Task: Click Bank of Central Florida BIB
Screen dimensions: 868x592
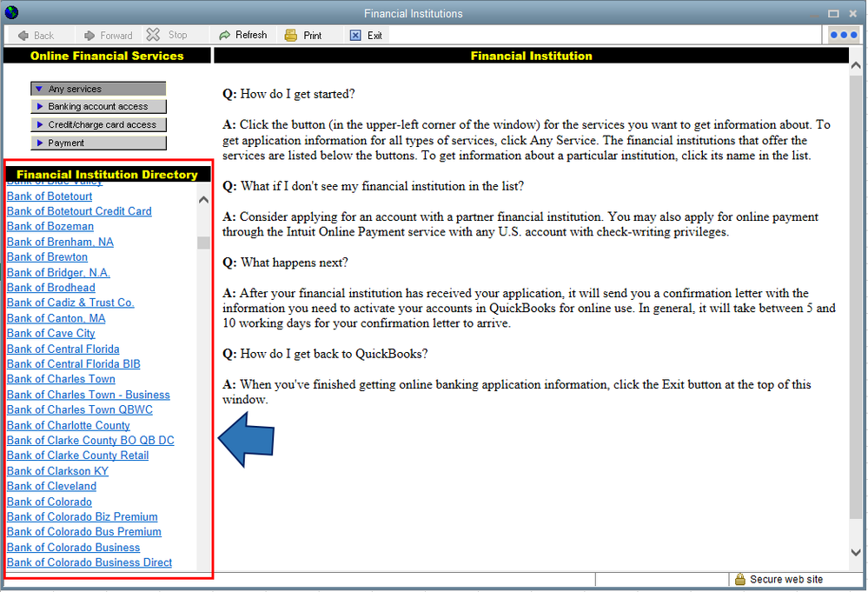Action: pyautogui.click(x=74, y=364)
